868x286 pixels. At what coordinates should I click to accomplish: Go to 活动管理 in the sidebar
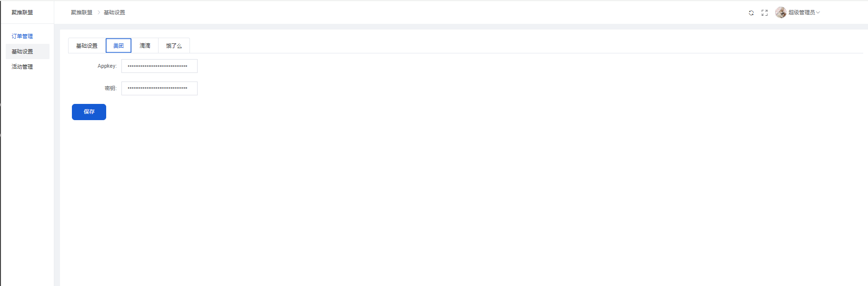pos(22,67)
